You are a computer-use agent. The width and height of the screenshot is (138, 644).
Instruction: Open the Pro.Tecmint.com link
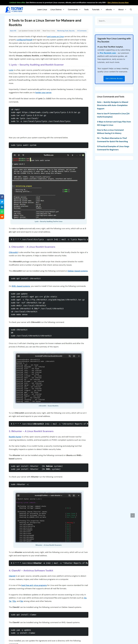(108, 53)
